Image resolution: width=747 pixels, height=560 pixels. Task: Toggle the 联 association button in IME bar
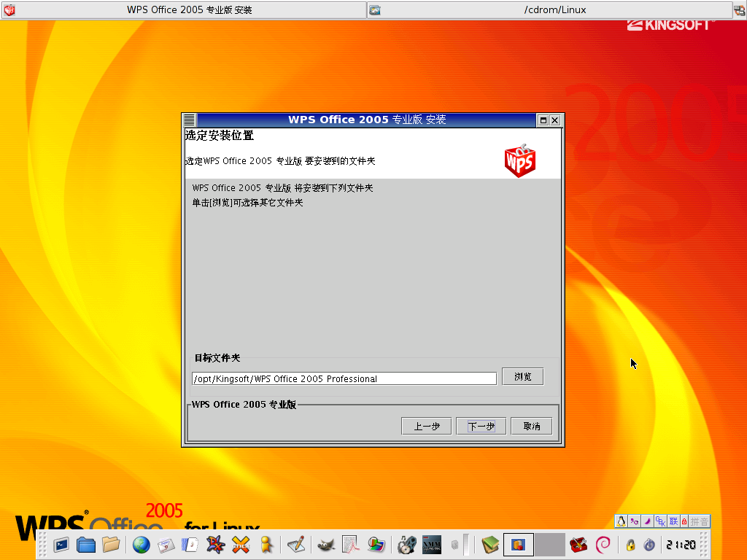tap(673, 521)
